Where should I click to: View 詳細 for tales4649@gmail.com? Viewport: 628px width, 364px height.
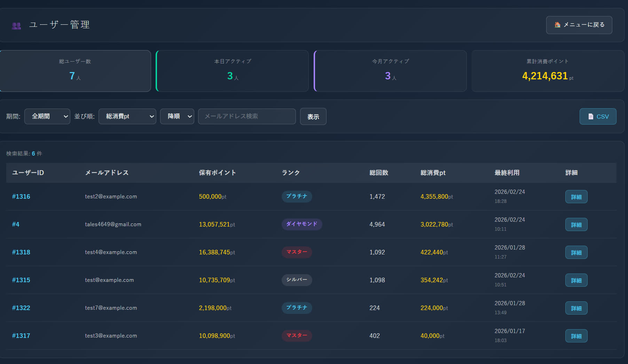click(x=576, y=225)
